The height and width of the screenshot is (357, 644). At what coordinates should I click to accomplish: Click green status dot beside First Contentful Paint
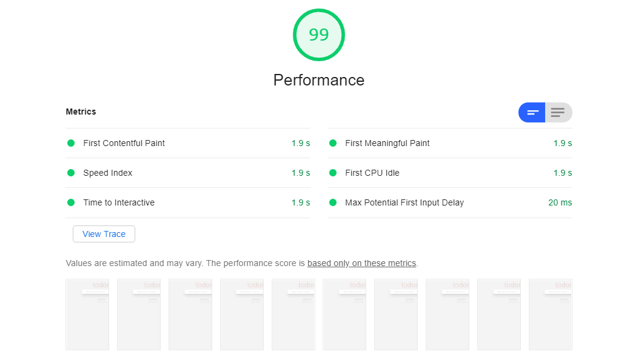[71, 143]
